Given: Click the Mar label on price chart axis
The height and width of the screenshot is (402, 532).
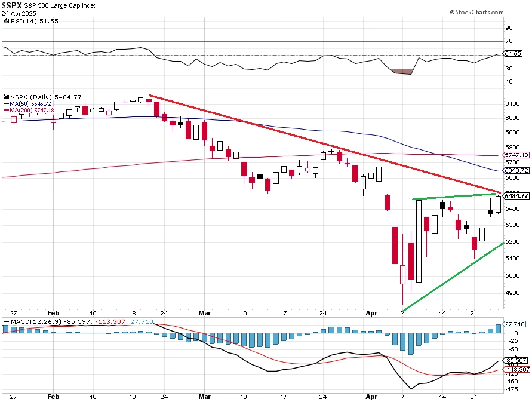Looking at the screenshot, I should 204,313.
